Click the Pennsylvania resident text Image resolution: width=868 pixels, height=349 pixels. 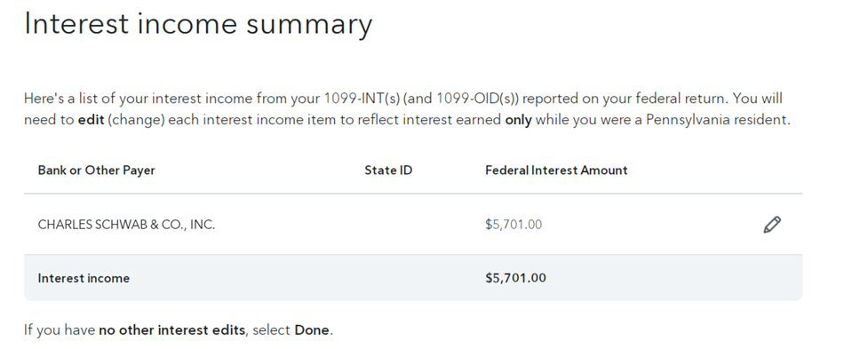pos(717,120)
